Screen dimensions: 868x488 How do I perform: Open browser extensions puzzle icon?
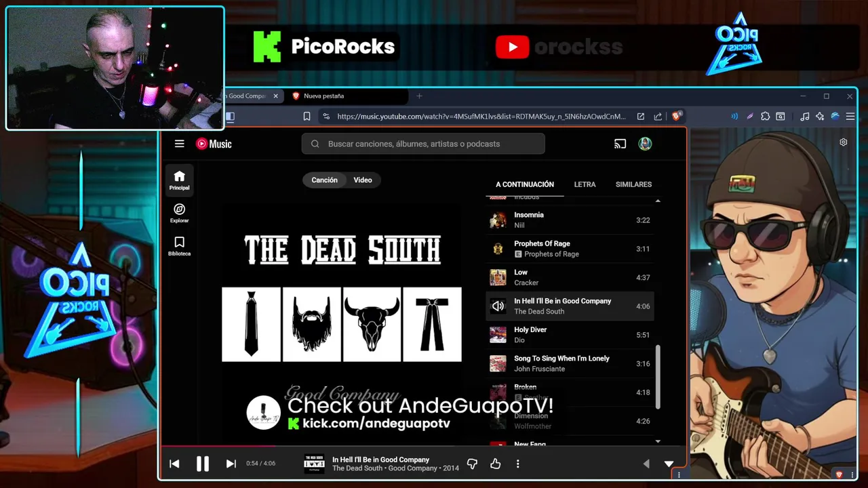coord(765,117)
